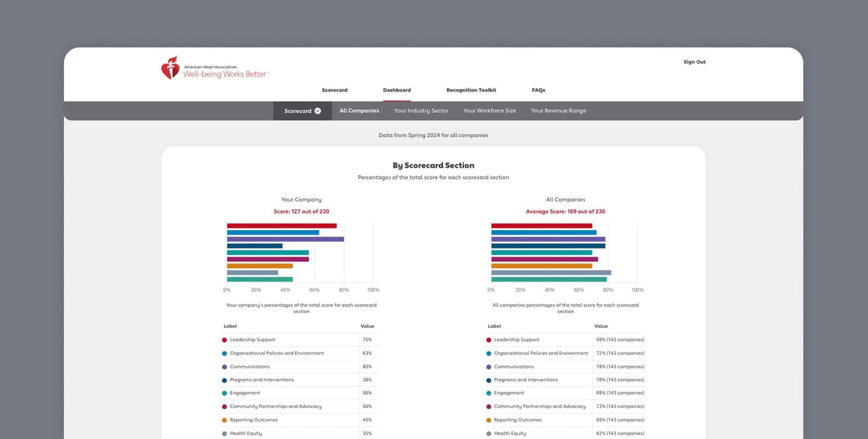The width and height of the screenshot is (868, 439).
Task: Go to the Scorecard top navigation tab
Action: (x=334, y=90)
